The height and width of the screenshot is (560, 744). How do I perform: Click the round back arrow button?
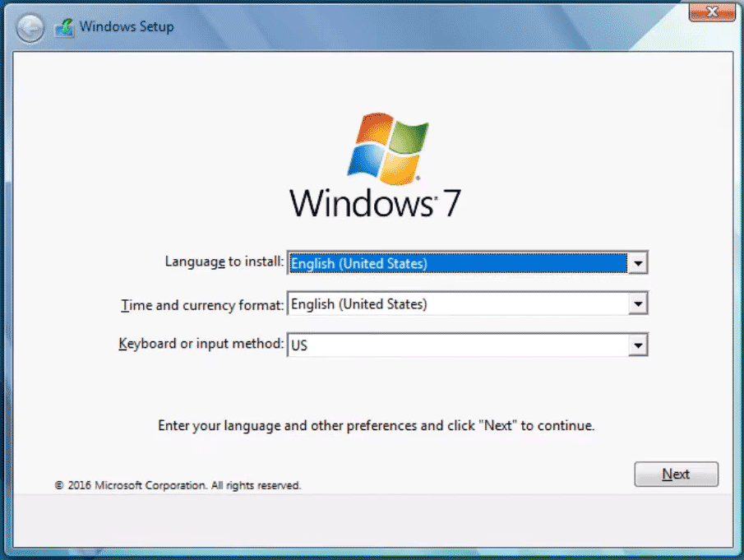point(30,28)
